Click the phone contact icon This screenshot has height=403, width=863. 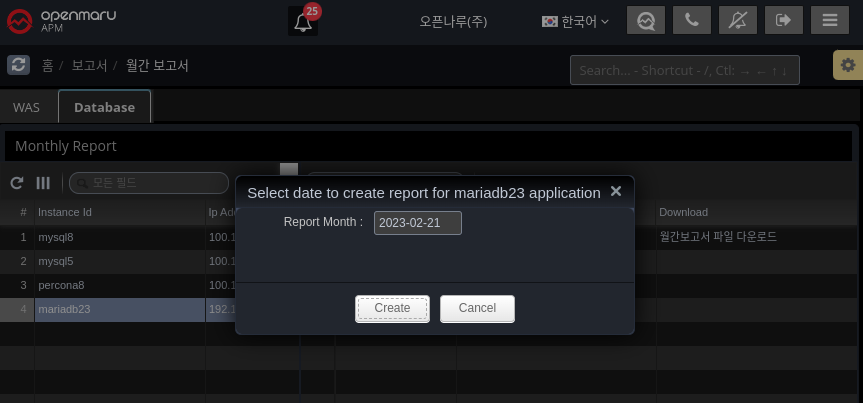[692, 21]
